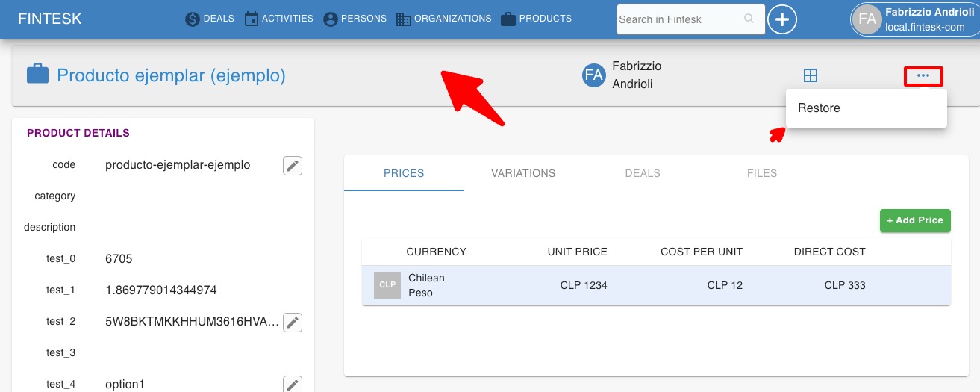Open Fabrizzio Andrioli user account menu
The width and height of the screenshot is (980, 392).
(x=914, y=19)
